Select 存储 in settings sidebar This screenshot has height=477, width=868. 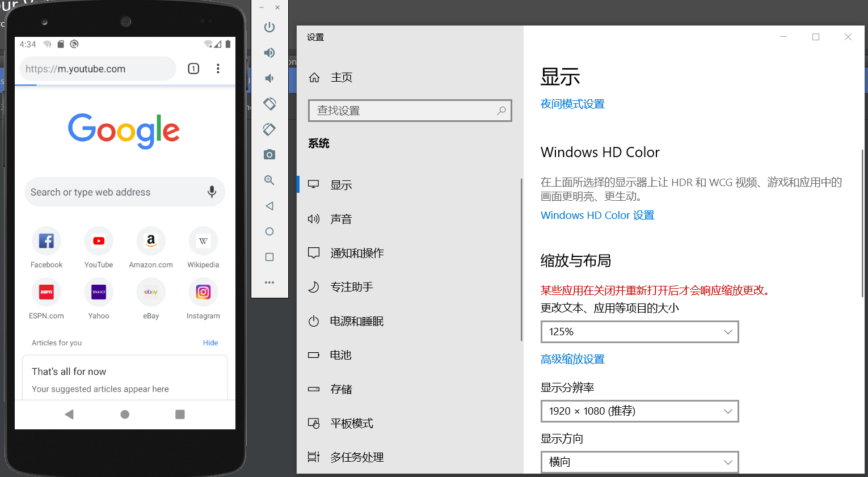(410, 389)
